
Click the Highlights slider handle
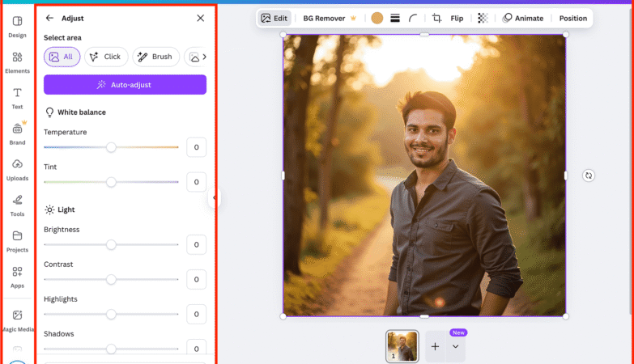point(111,315)
